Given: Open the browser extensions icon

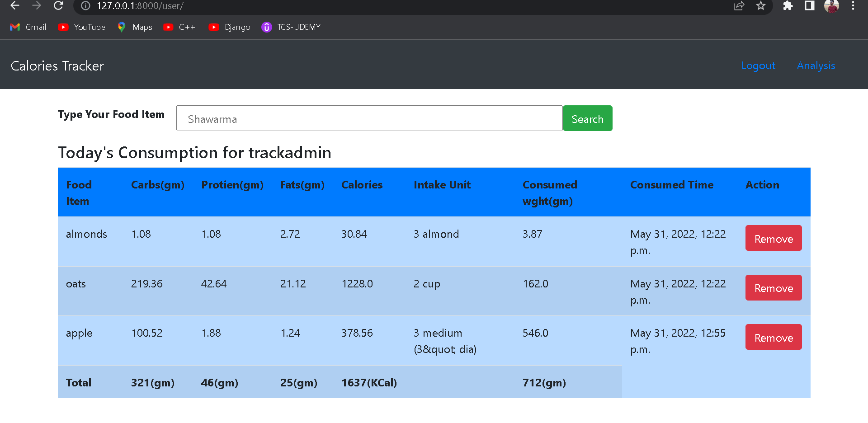Looking at the screenshot, I should 788,6.
